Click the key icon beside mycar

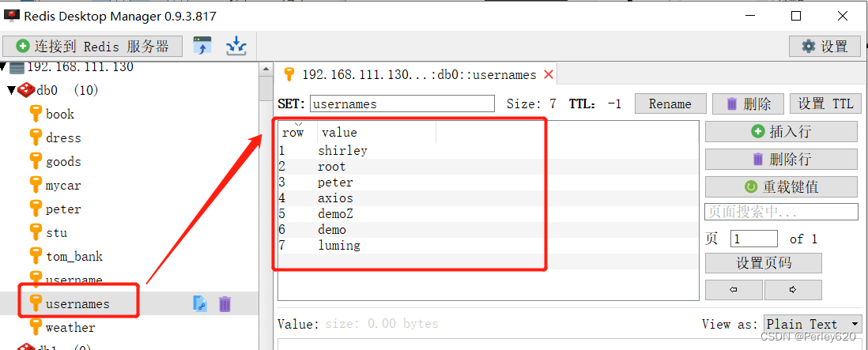point(36,186)
